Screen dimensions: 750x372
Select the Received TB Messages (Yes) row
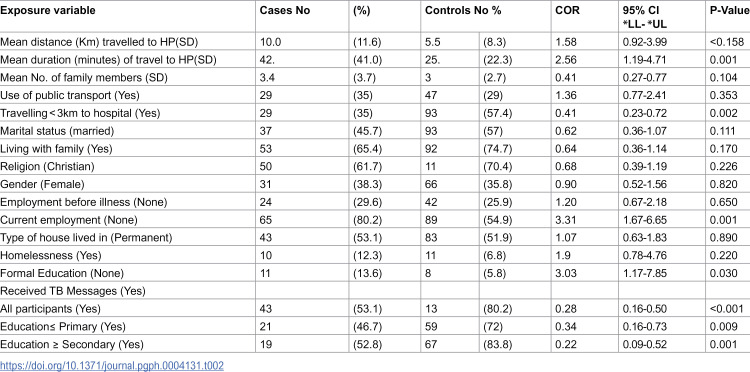[x=375, y=291]
